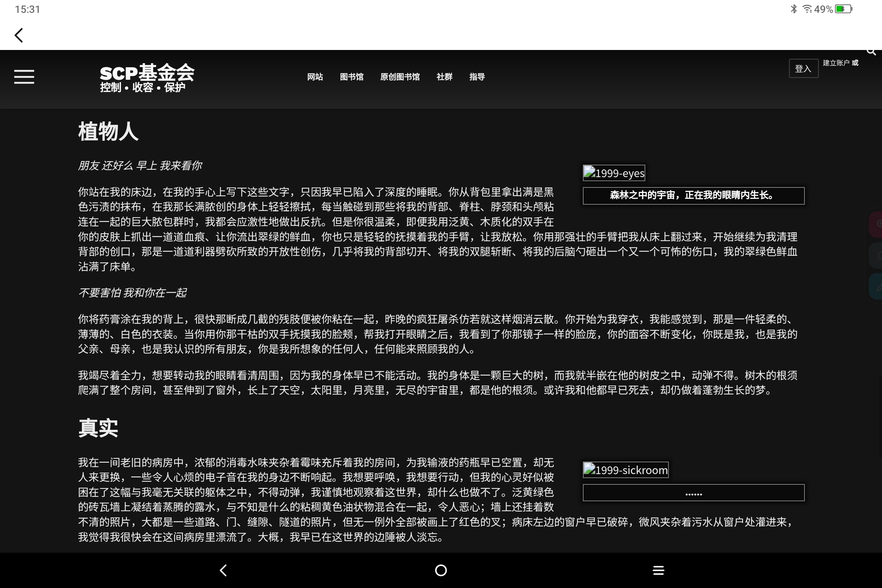The image size is (882, 588).
Task: Open the 指导 navigation menu
Action: pyautogui.click(x=477, y=77)
